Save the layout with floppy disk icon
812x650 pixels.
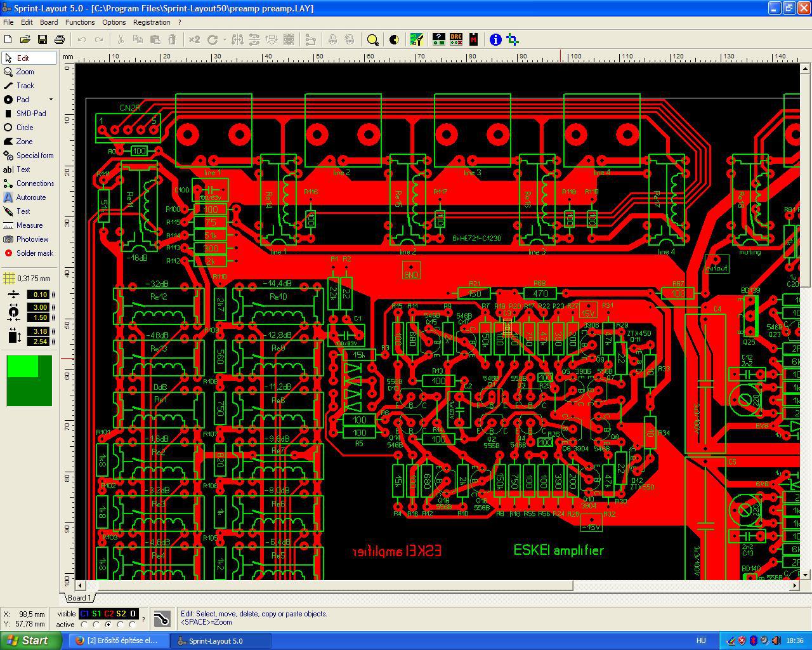click(x=43, y=39)
